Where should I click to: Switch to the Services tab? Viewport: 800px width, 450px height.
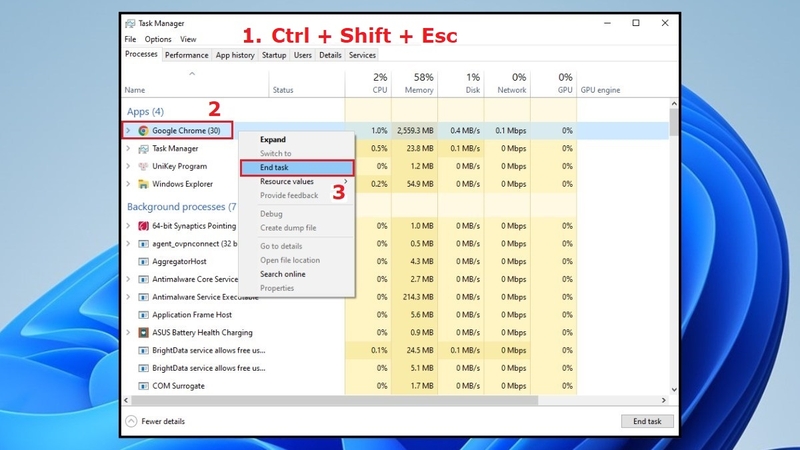(x=362, y=55)
